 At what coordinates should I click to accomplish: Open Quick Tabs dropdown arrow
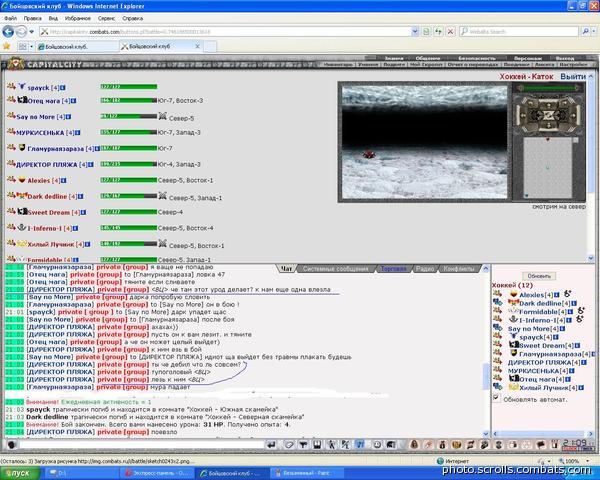click(x=31, y=47)
